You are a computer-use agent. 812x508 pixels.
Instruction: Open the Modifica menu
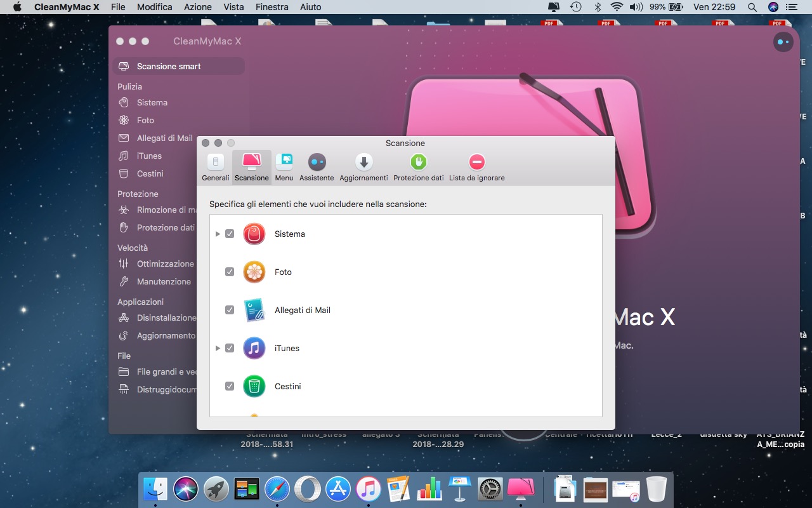[x=154, y=7]
